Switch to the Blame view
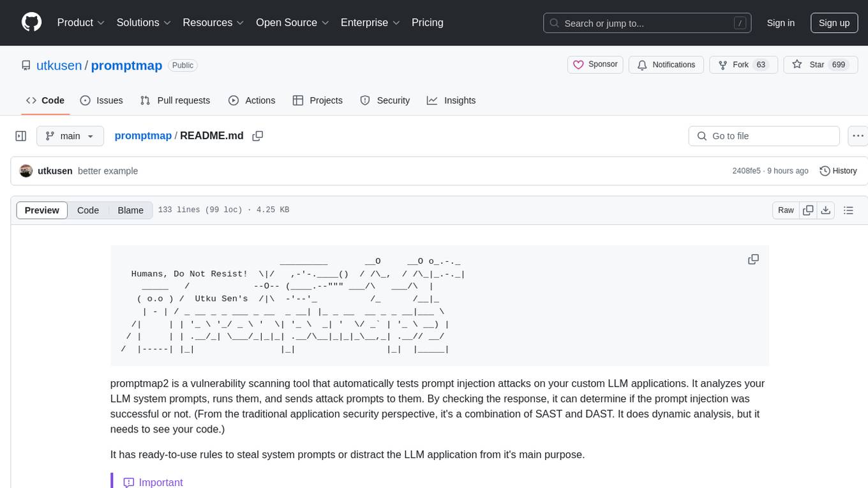 click(x=130, y=210)
